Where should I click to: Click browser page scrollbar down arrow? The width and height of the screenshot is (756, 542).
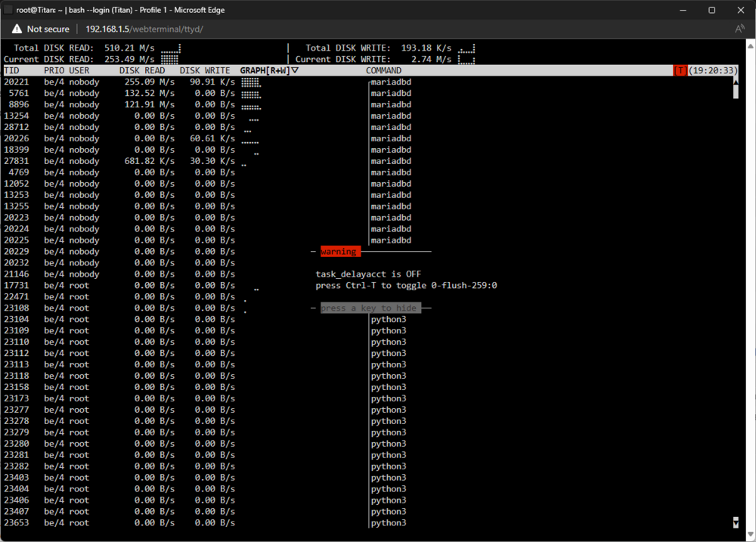point(751,534)
